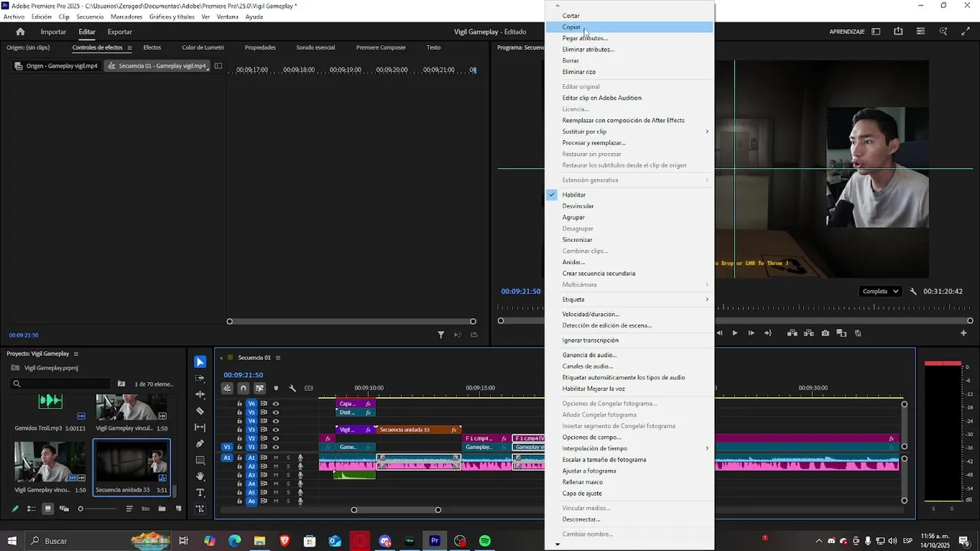
Task: Open sort icons menu in project panel
Action: click(129, 509)
